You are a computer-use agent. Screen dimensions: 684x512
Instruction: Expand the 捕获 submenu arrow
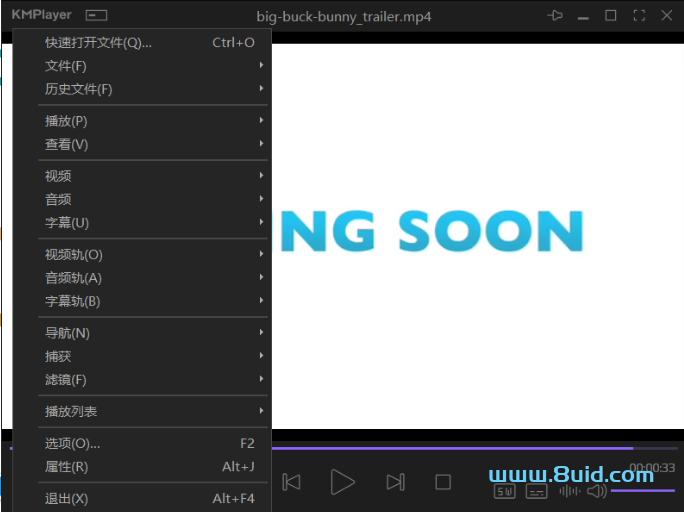[261, 356]
